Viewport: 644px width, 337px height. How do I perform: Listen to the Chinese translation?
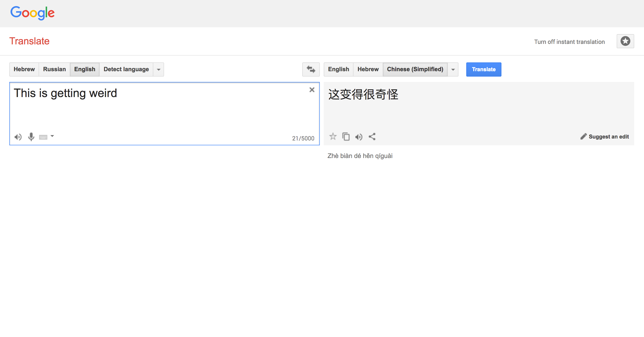click(359, 137)
